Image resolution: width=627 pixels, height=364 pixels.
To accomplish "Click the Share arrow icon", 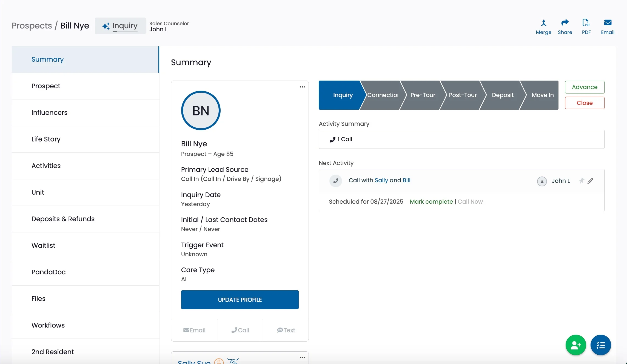I will tap(565, 23).
